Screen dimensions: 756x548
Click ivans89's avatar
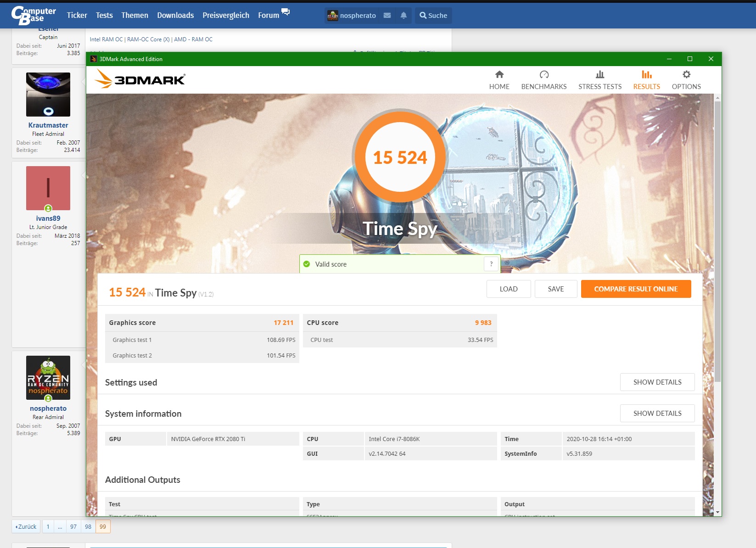point(48,188)
